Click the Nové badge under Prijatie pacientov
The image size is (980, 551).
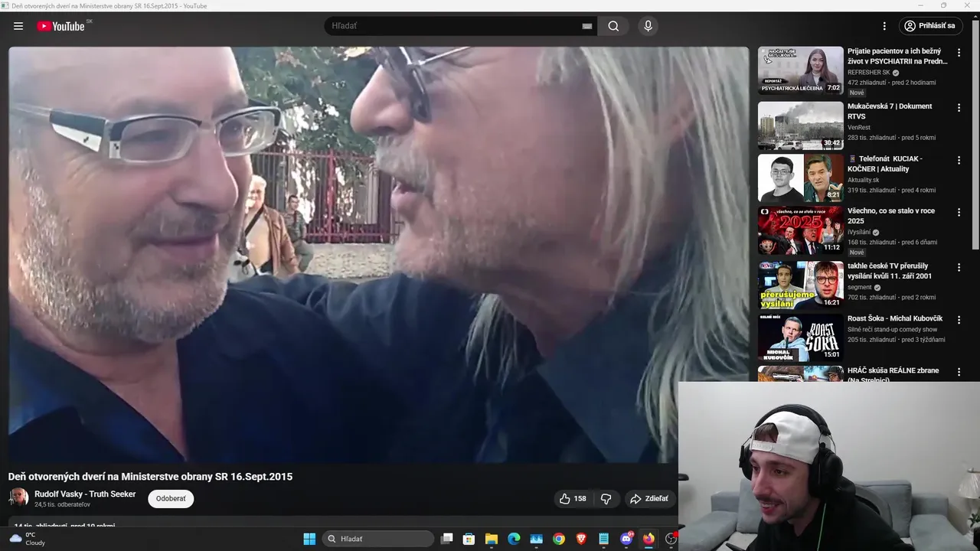[857, 93]
